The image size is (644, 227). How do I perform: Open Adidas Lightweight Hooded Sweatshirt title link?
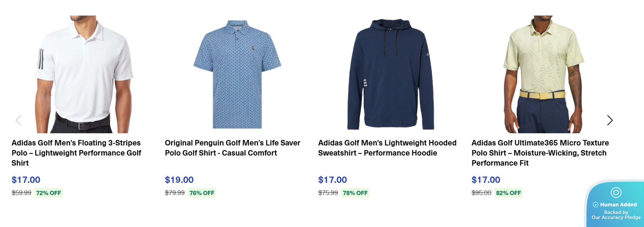tap(387, 148)
